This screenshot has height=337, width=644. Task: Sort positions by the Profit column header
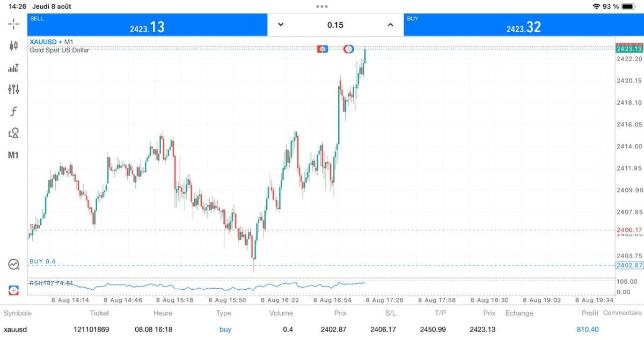point(589,313)
